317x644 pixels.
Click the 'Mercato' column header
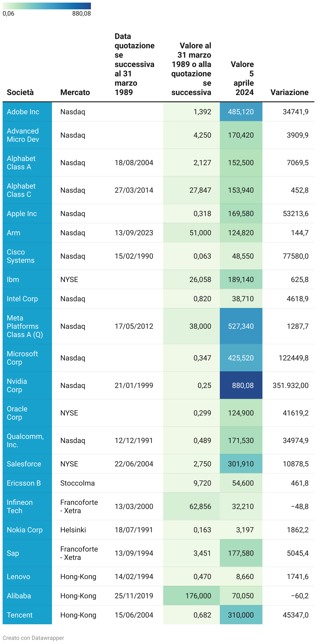[x=75, y=92]
